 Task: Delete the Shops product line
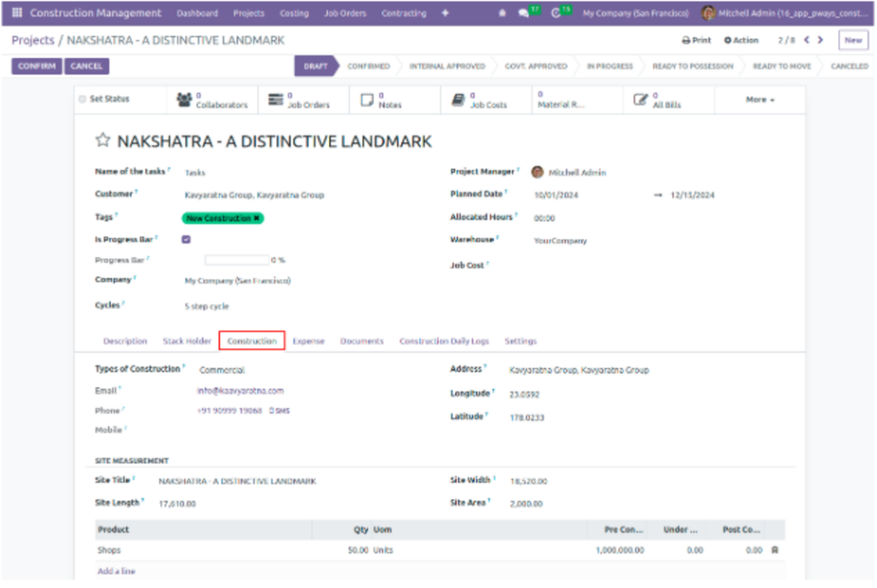point(775,550)
